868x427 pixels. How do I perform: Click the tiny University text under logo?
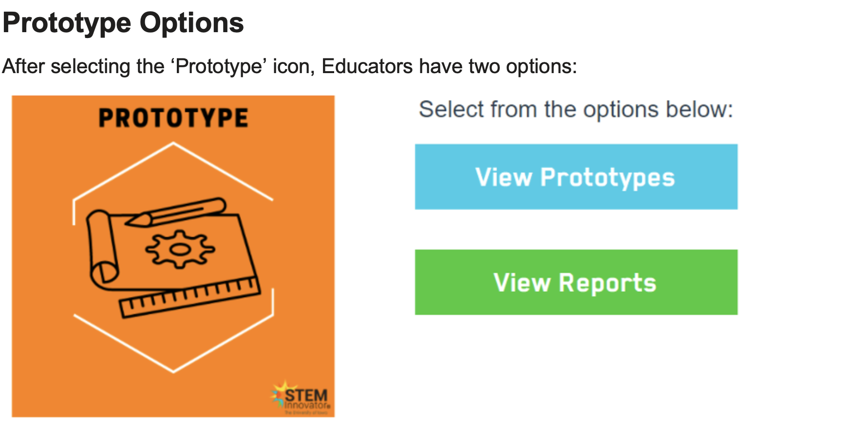[x=306, y=413]
